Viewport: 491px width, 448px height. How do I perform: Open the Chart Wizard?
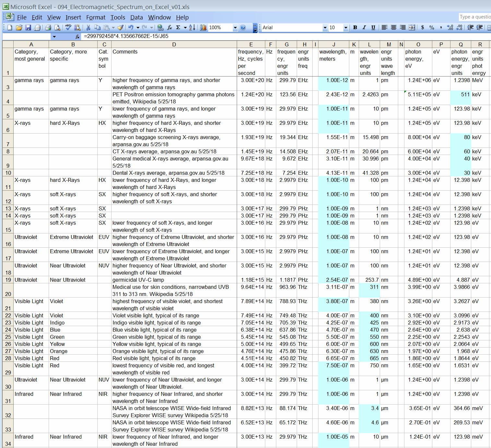[x=203, y=28]
